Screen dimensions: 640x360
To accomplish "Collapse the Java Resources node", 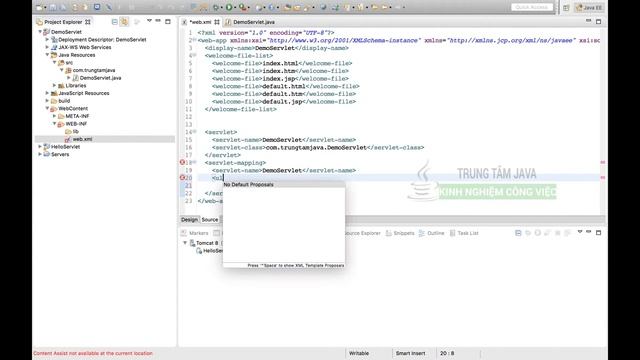I will (47, 55).
